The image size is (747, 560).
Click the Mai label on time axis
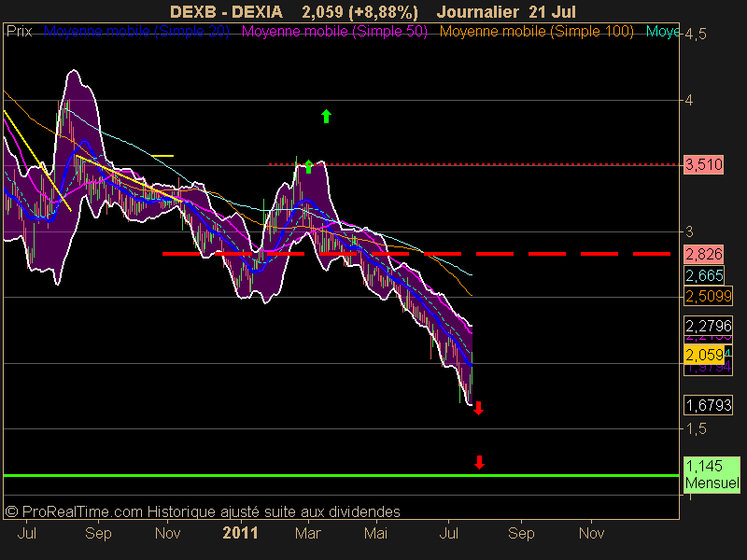tap(376, 533)
